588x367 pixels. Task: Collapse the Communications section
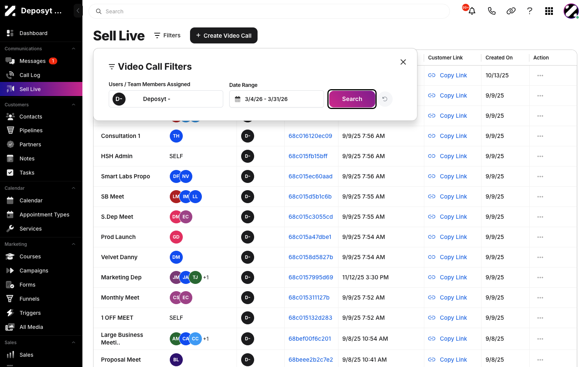[x=74, y=49]
